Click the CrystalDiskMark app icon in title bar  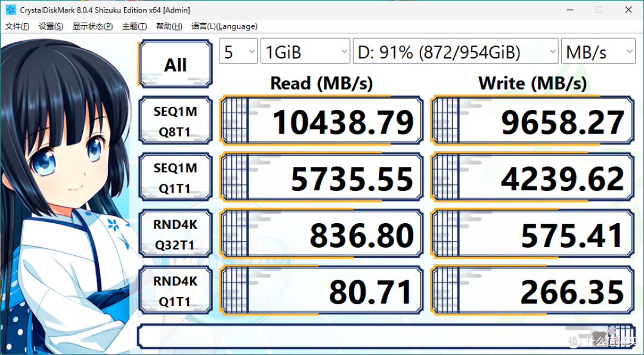pos(11,10)
